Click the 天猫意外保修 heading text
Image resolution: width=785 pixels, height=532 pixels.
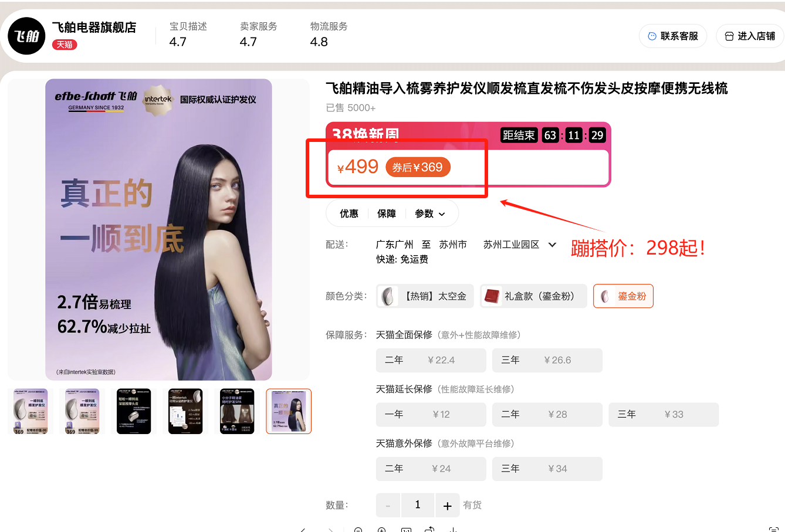point(404,443)
